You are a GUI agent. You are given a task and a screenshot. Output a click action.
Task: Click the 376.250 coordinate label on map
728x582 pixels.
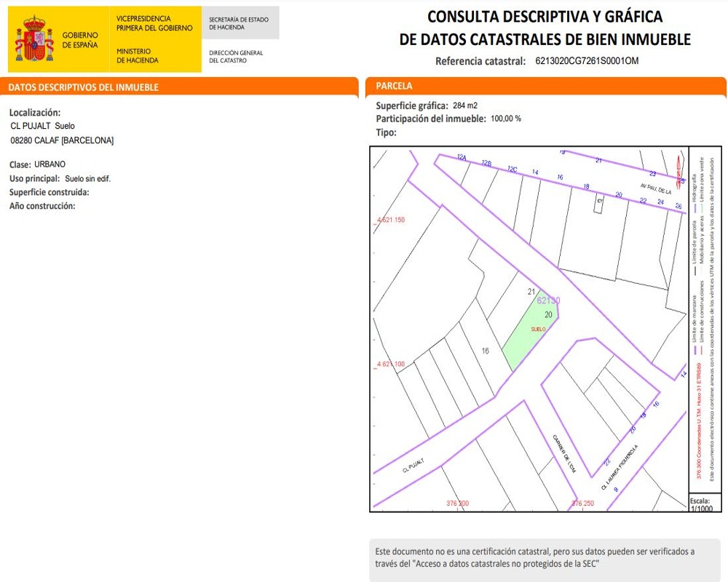[582, 503]
